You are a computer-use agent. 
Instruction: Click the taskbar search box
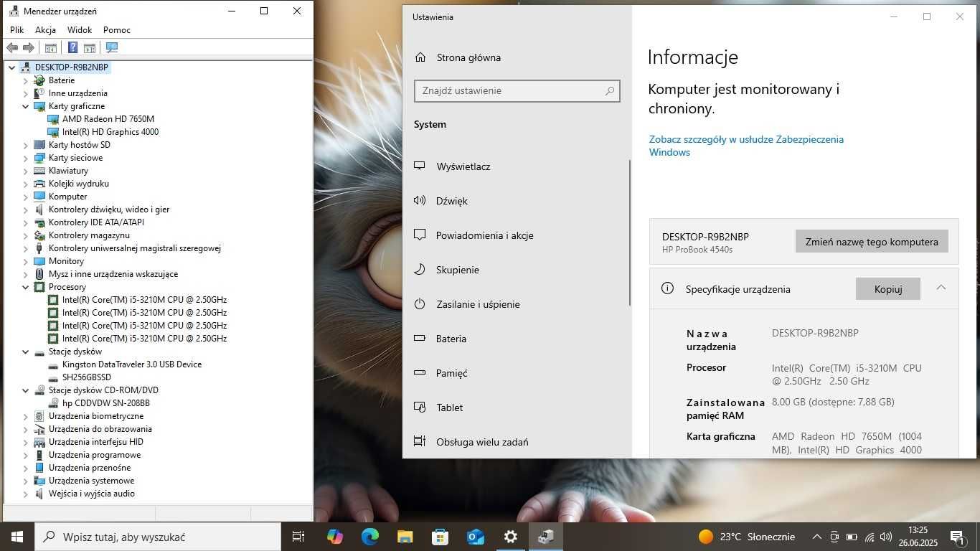pyautogui.click(x=158, y=537)
